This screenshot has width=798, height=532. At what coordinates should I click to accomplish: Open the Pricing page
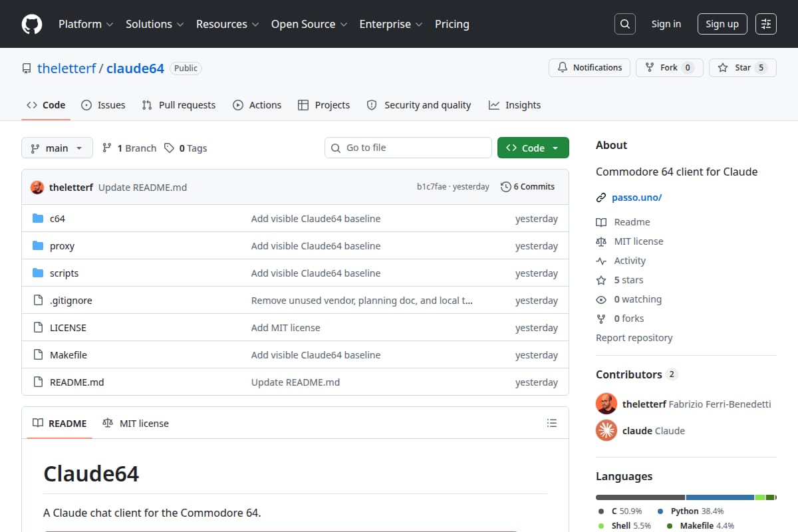[452, 24]
